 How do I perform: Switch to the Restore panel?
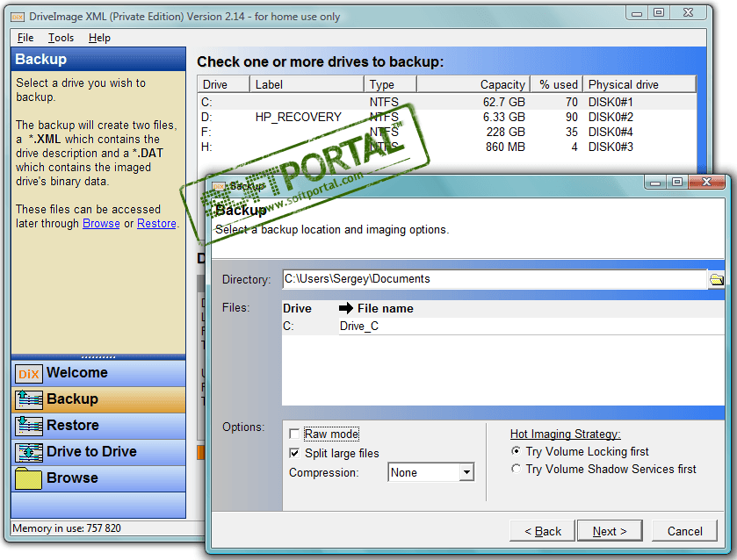98,426
